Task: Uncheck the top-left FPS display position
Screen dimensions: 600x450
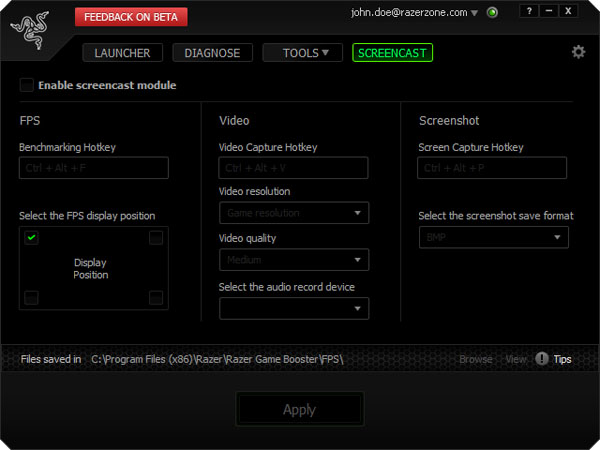Action: (x=31, y=238)
